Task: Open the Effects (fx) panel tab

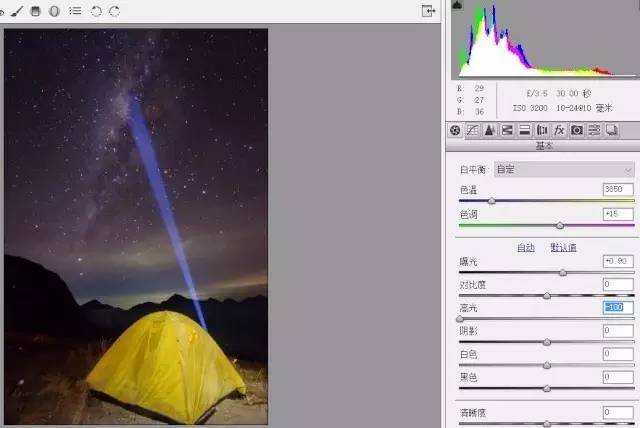Action: point(559,130)
